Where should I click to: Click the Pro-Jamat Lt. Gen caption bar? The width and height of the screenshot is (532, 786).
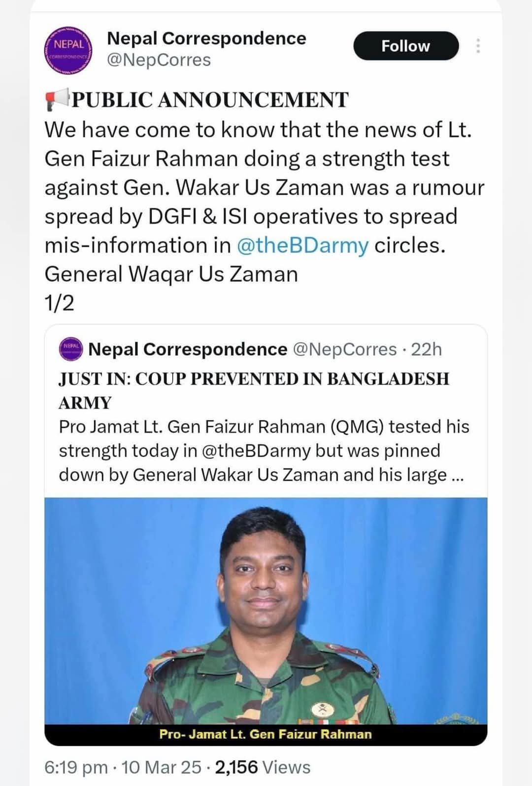(x=266, y=734)
